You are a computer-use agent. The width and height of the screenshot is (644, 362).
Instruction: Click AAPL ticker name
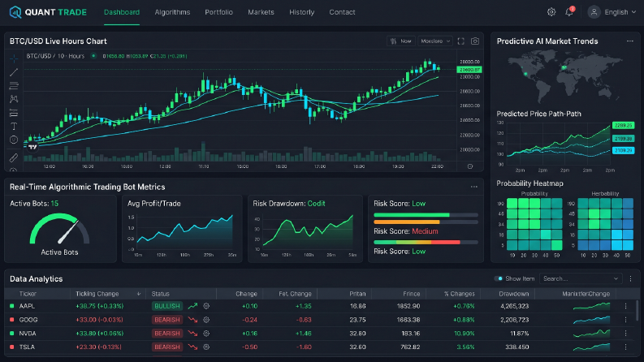pyautogui.click(x=27, y=306)
